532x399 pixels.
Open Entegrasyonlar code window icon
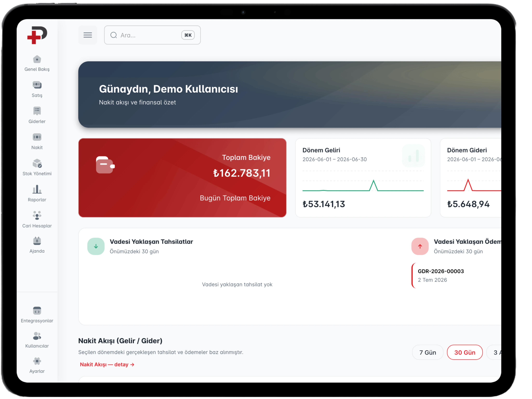(x=37, y=311)
